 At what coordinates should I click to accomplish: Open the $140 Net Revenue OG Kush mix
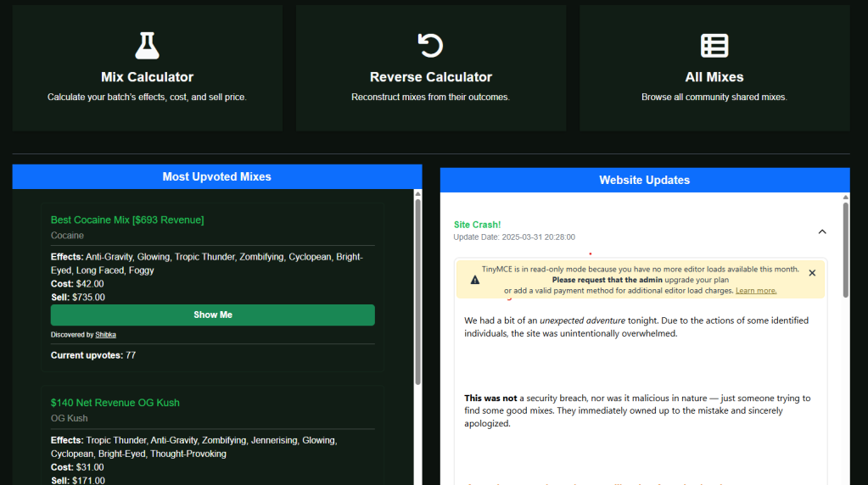(115, 403)
